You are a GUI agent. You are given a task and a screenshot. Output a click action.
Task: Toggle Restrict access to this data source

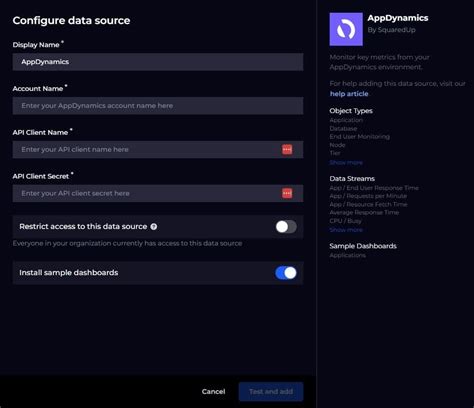coord(286,227)
